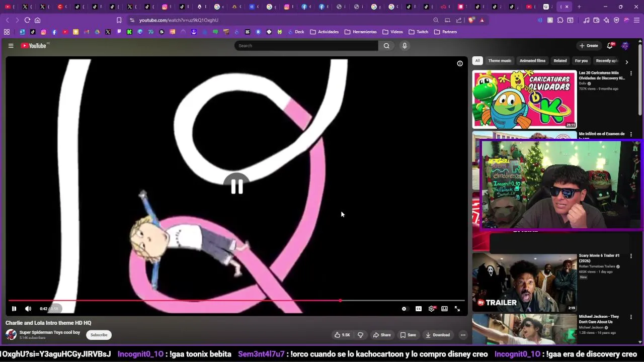
Task: Open the Actividades bookmarks folder
Action: point(325,32)
